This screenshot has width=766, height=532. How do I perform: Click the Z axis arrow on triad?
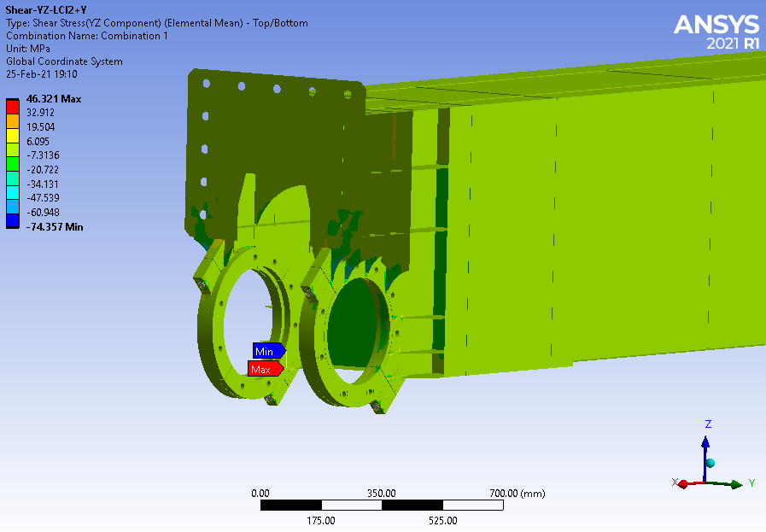[x=705, y=441]
